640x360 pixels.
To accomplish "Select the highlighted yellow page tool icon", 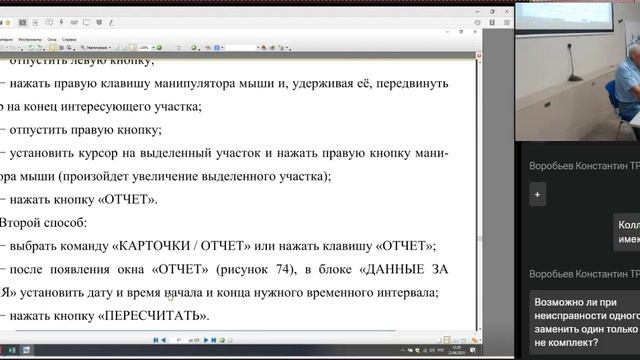I will [x=53, y=48].
